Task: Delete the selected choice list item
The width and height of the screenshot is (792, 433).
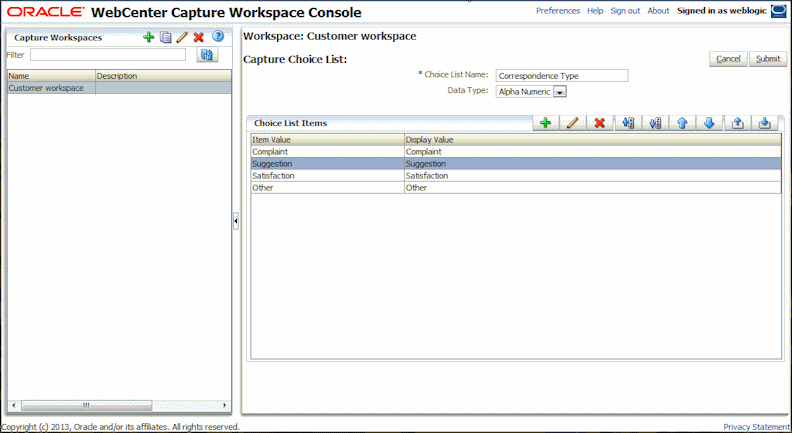Action: [600, 123]
